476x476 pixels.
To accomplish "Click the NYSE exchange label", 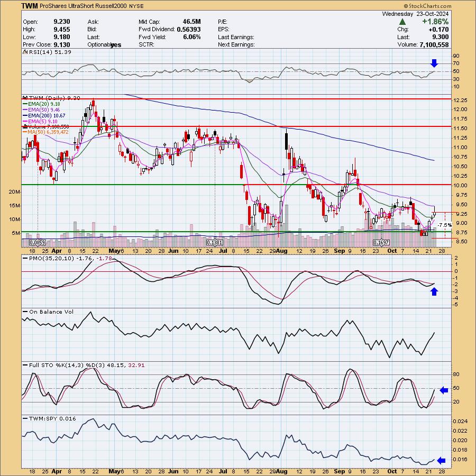I will (136, 6).
